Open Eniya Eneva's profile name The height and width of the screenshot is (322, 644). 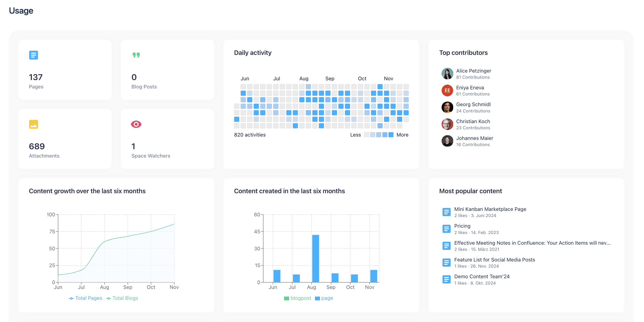470,88
